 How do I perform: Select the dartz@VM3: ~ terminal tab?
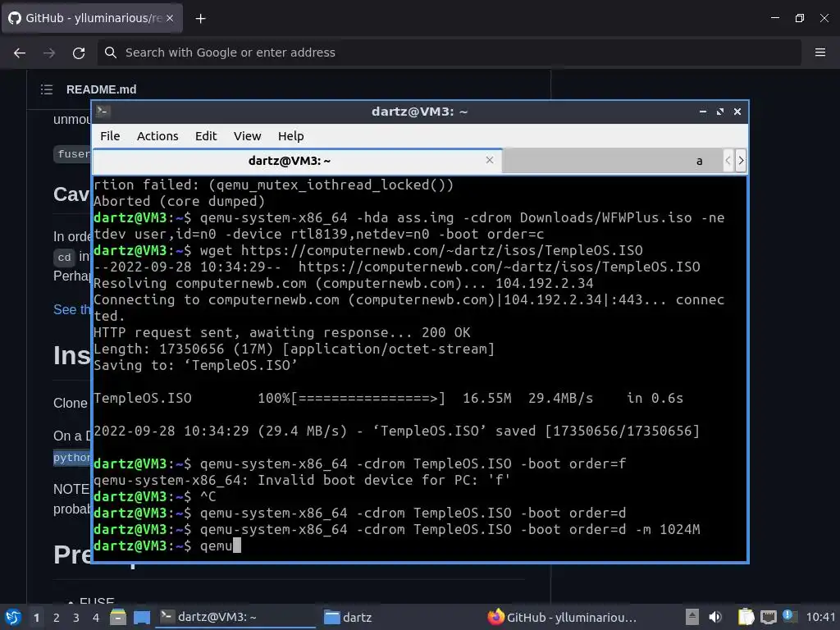pyautogui.click(x=297, y=161)
